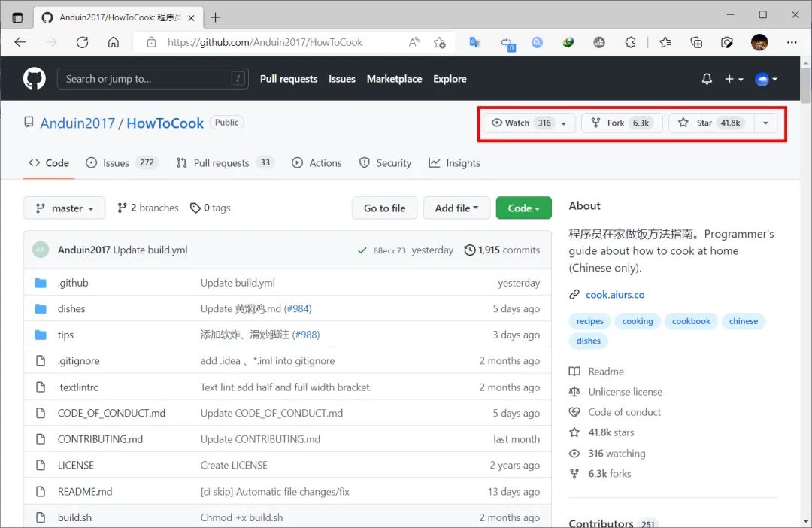The height and width of the screenshot is (528, 812).
Task: Click the tab actions icon at top left
Action: tap(17, 17)
